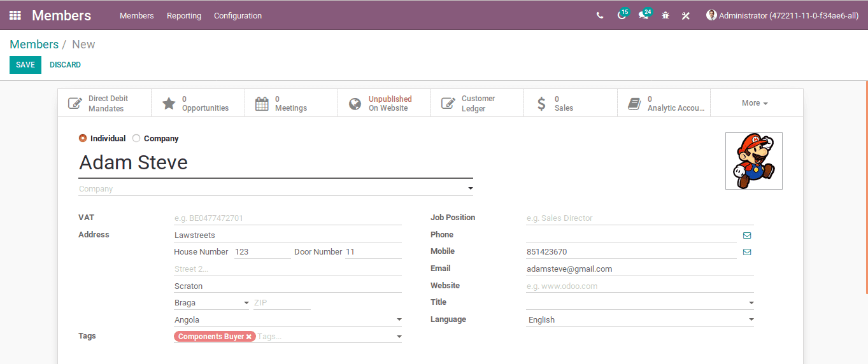Click the Administrator avatar icon

[x=711, y=15]
